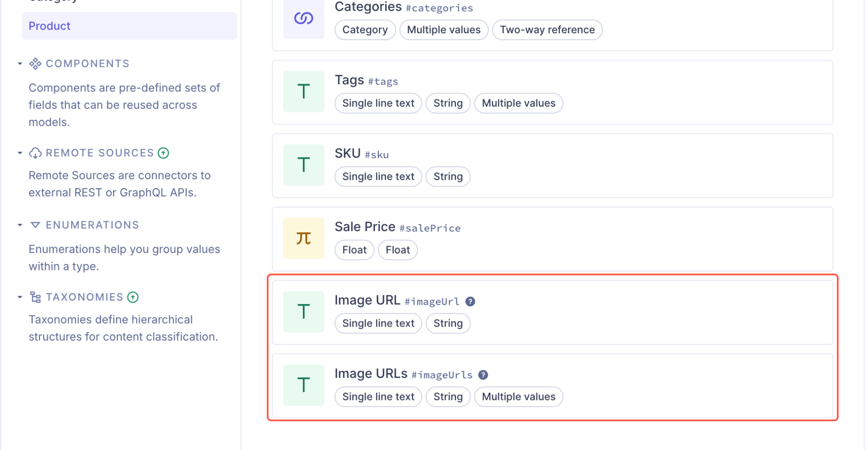The height and width of the screenshot is (450, 868).
Task: Click the yellow float icon for Sale Price
Action: coord(303,238)
